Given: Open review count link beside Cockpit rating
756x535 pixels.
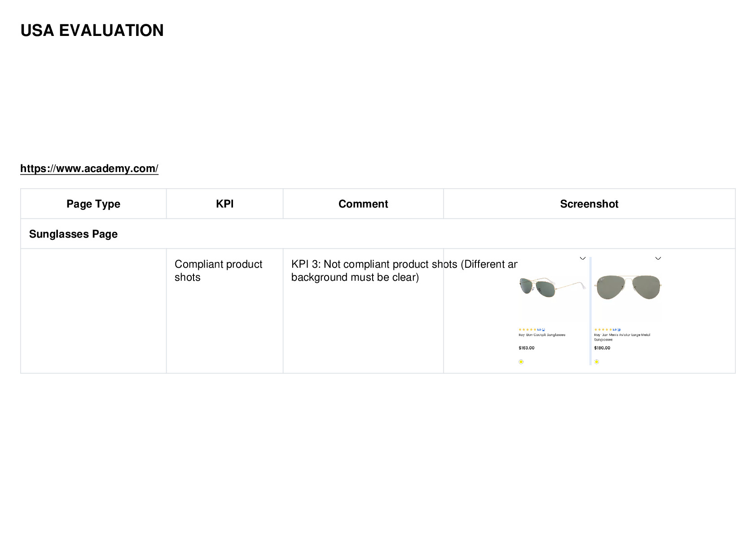Looking at the screenshot, I should coord(543,330).
